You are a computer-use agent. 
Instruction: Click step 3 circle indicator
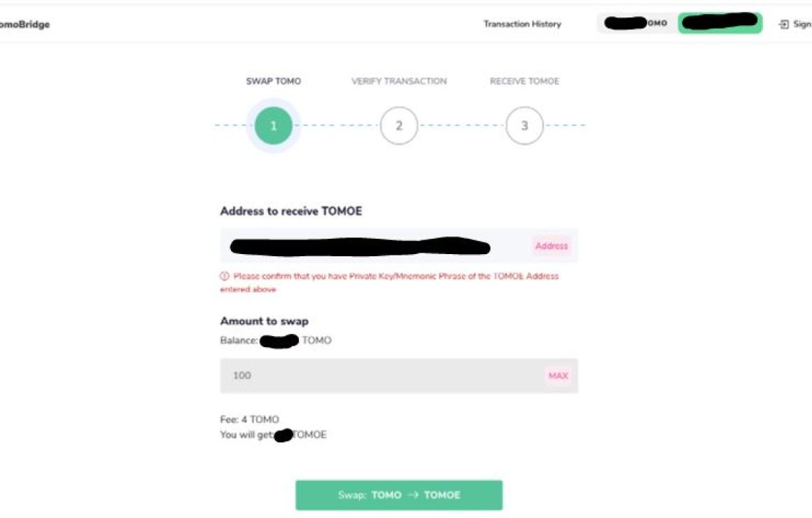pos(524,126)
